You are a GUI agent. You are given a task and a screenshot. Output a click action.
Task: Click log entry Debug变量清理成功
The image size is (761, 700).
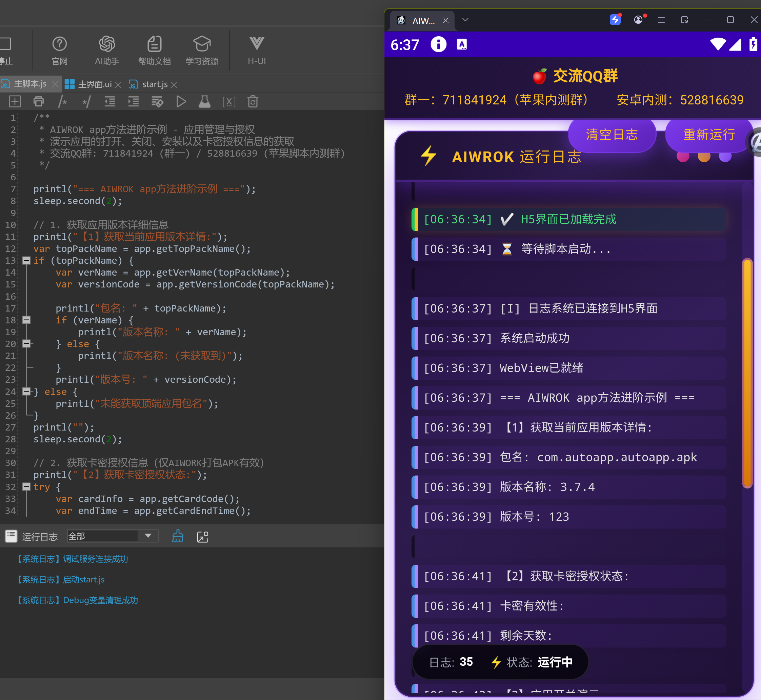tap(76, 600)
